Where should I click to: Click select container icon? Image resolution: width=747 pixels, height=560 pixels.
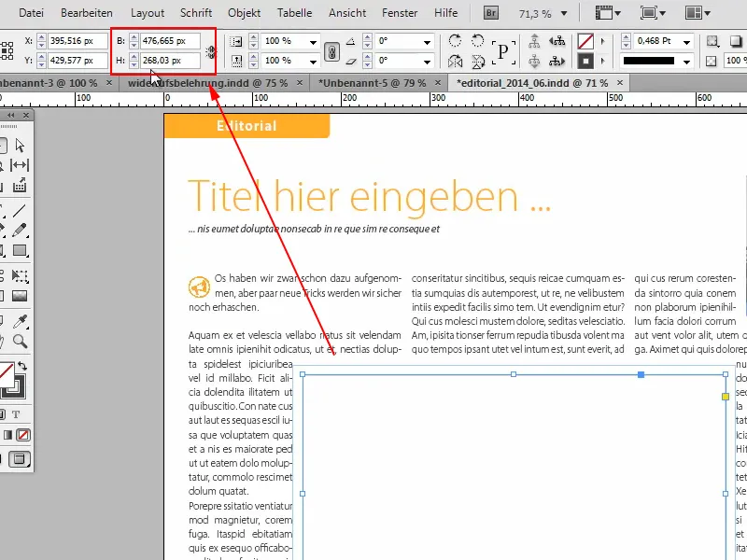[x=534, y=41]
